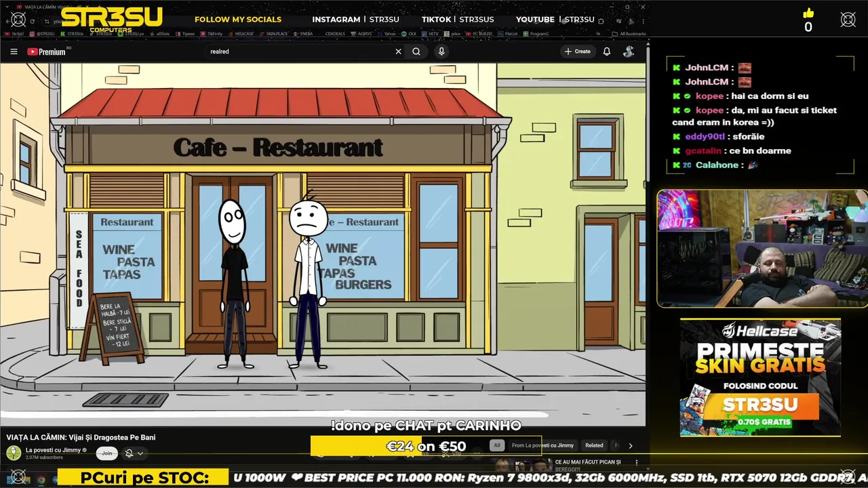The image size is (868, 488).
Task: Open La povesti cu Jimmy channel avatar
Action: (x=14, y=453)
